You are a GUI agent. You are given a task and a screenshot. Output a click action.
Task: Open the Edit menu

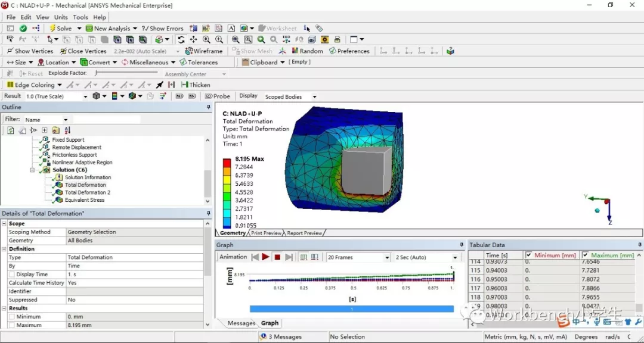pos(26,17)
